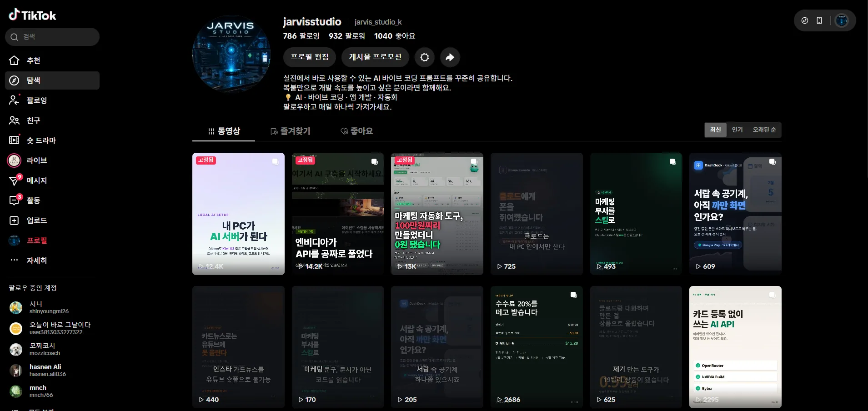Open profile settings gear icon
868x411 pixels.
[425, 57]
